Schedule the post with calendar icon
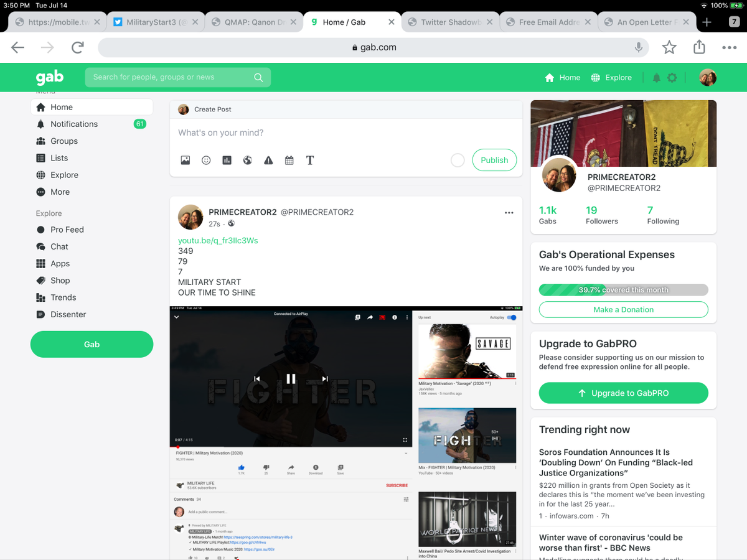The width and height of the screenshot is (747, 560). tap(289, 160)
